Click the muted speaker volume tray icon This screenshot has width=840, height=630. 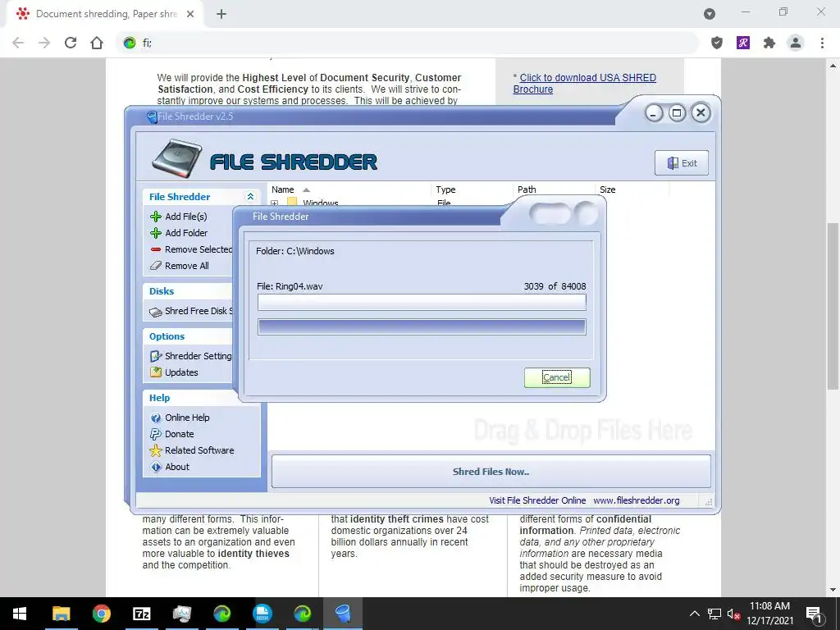click(x=733, y=614)
